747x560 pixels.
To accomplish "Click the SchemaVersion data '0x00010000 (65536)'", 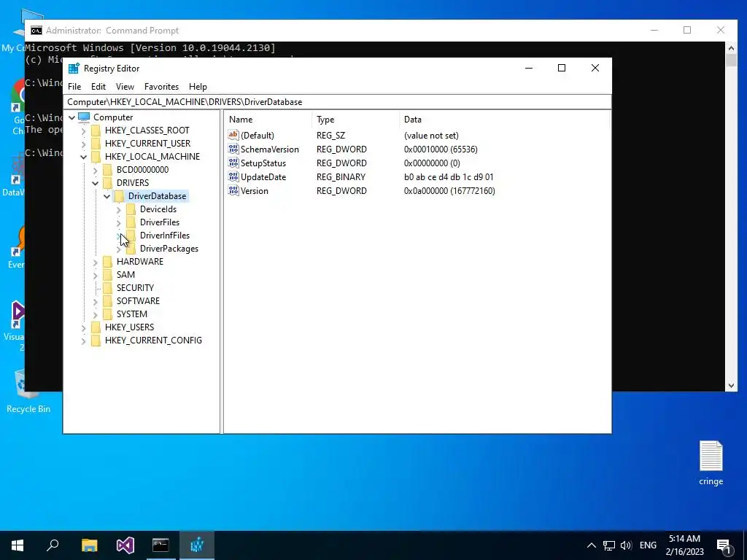I will point(441,149).
